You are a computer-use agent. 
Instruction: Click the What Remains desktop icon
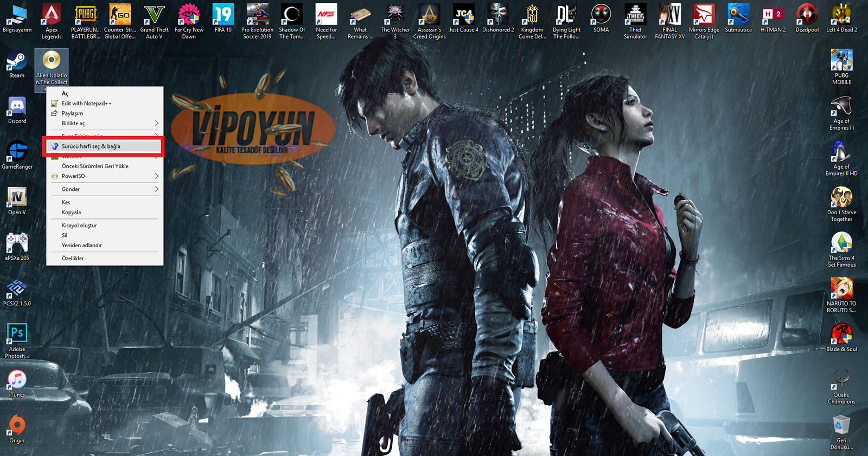pyautogui.click(x=360, y=22)
